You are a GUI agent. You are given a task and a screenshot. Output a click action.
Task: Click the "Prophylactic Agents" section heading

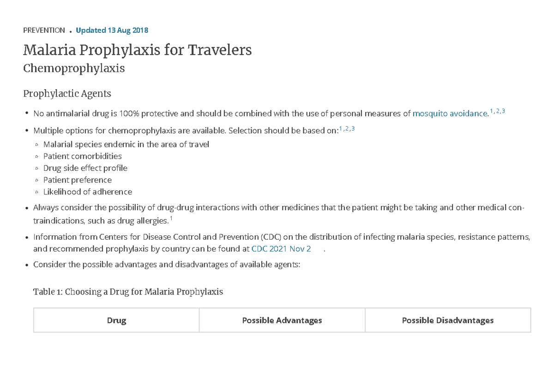[67, 94]
